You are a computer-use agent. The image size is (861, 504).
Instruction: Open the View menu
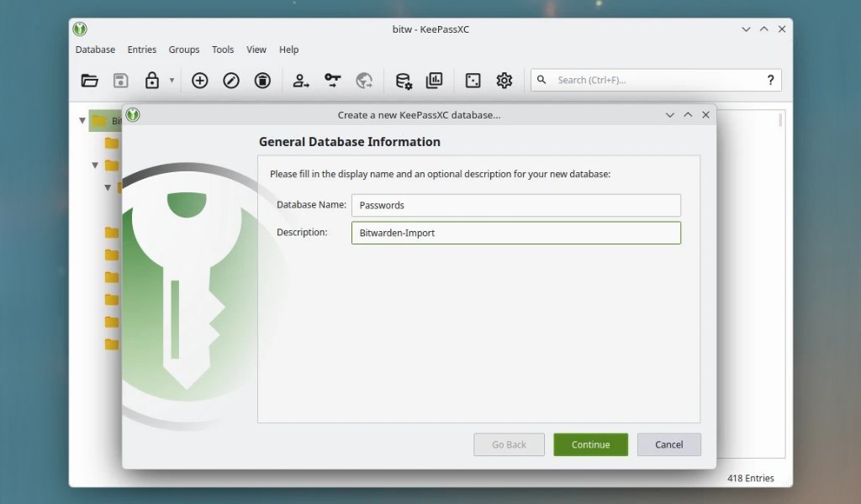click(256, 50)
